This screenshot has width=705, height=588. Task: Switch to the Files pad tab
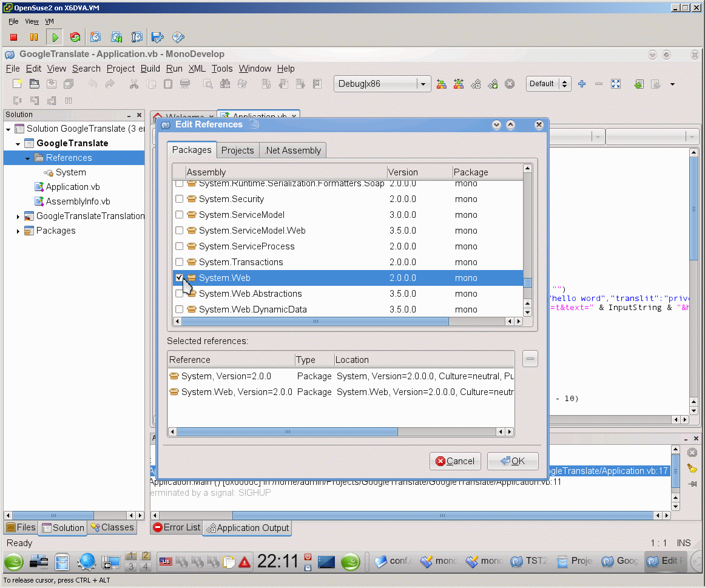pos(21,527)
